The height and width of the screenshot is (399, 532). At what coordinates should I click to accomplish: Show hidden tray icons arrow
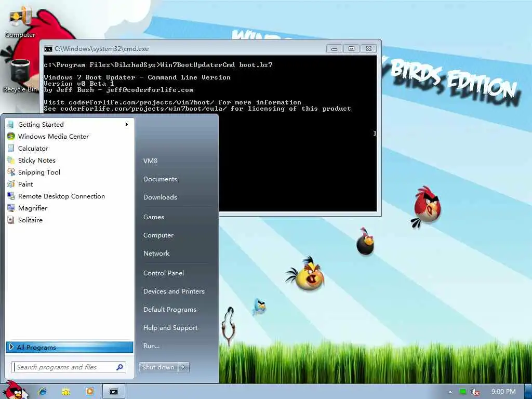pyautogui.click(x=450, y=392)
